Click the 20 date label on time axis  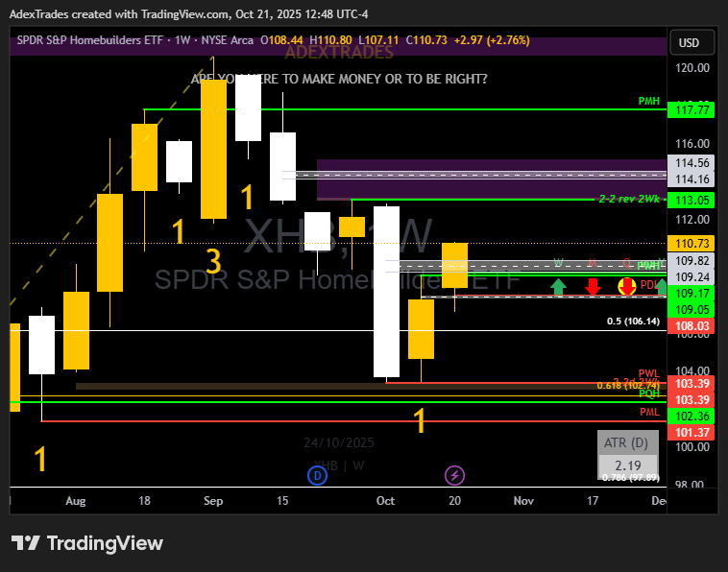(x=454, y=501)
